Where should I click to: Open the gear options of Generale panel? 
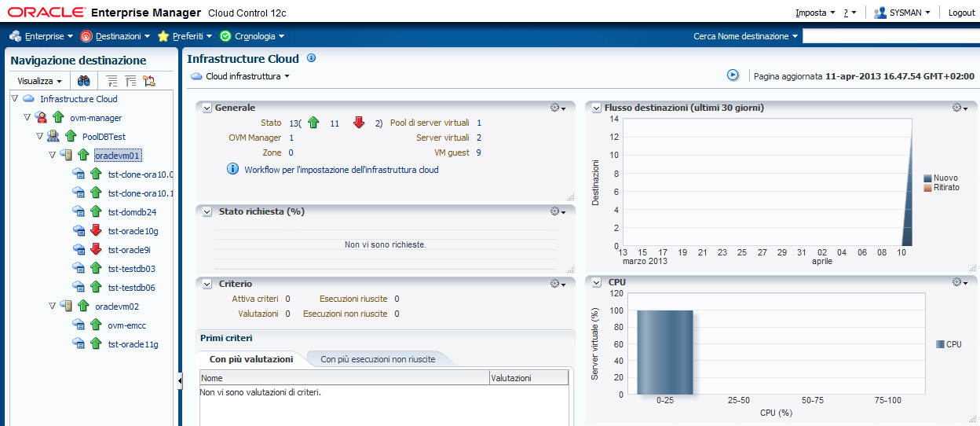[558, 108]
